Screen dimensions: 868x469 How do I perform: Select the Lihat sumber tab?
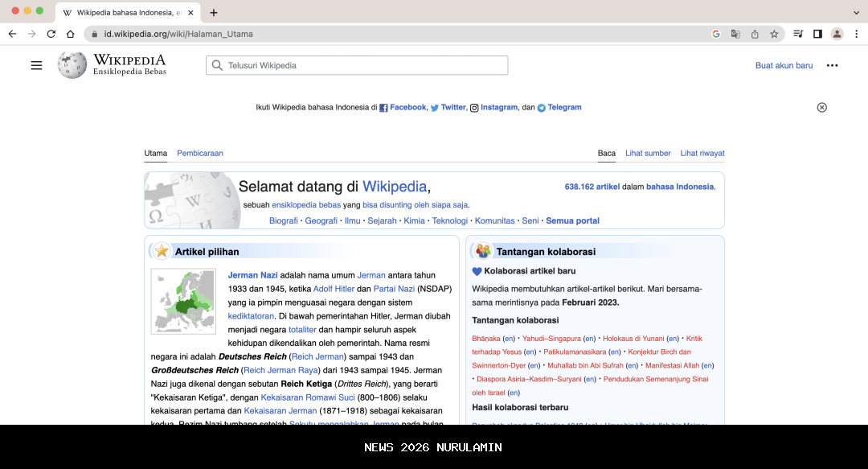click(x=648, y=153)
